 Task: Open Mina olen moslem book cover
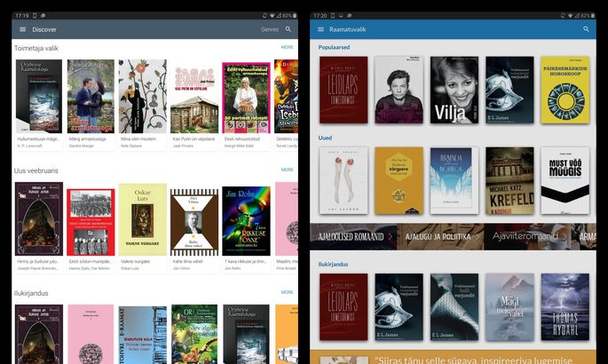pyautogui.click(x=143, y=96)
